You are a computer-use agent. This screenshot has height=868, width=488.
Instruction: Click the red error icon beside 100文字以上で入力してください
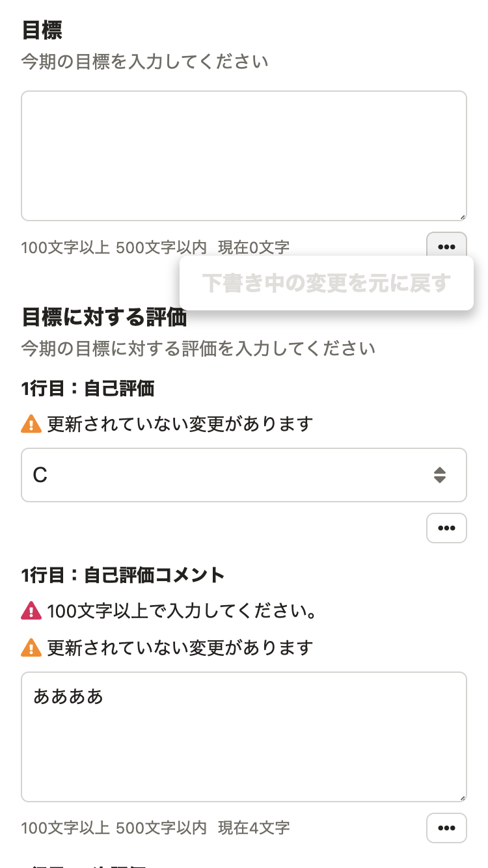pos(31,612)
